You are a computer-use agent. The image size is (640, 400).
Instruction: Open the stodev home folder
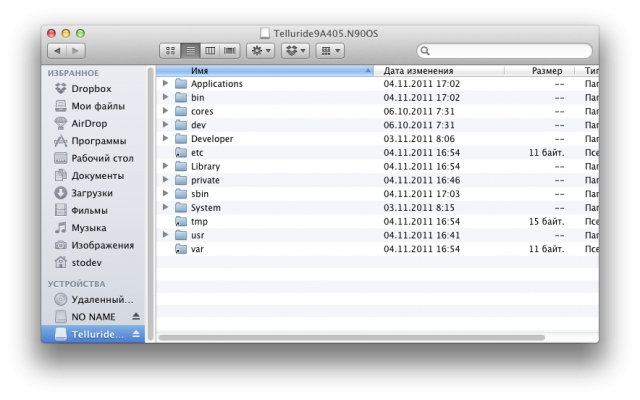point(78,263)
